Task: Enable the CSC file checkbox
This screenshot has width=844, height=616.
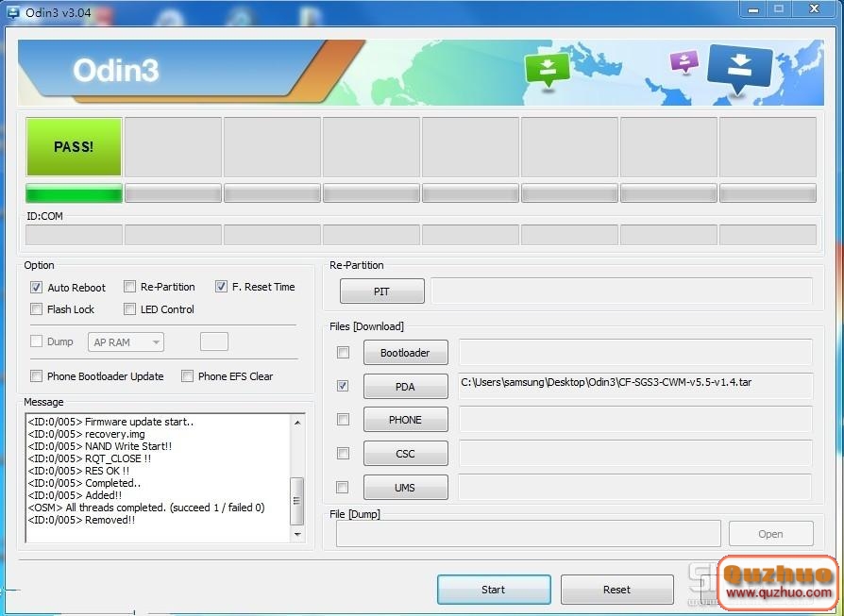Action: tap(343, 454)
